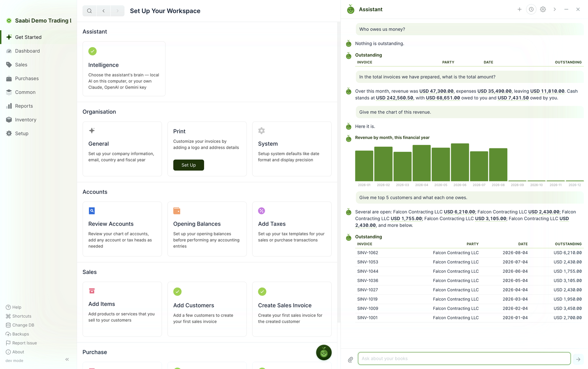Click invoice SINV-1062 in the Outstanding table
Image resolution: width=588 pixels, height=369 pixels.
[367, 253]
